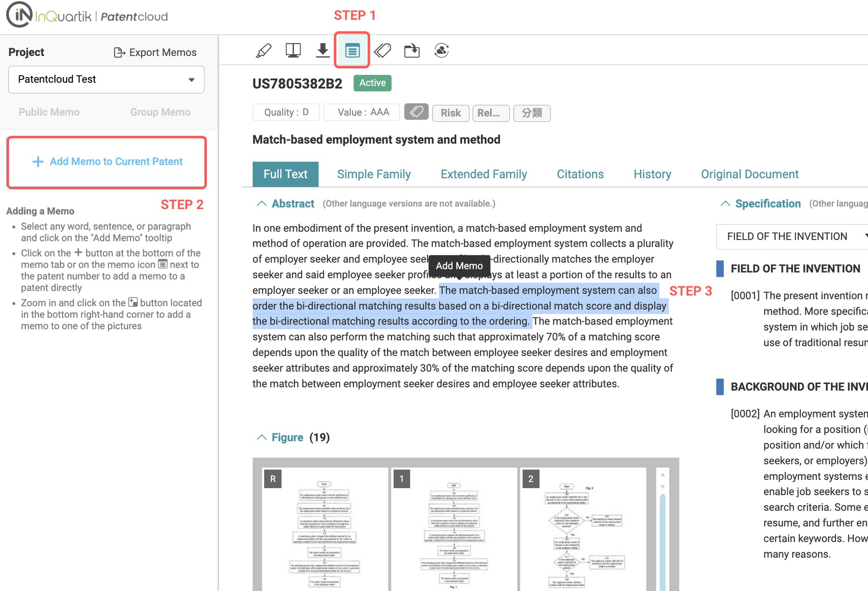
Task: Open figure thumbnail number 2
Action: click(x=583, y=530)
